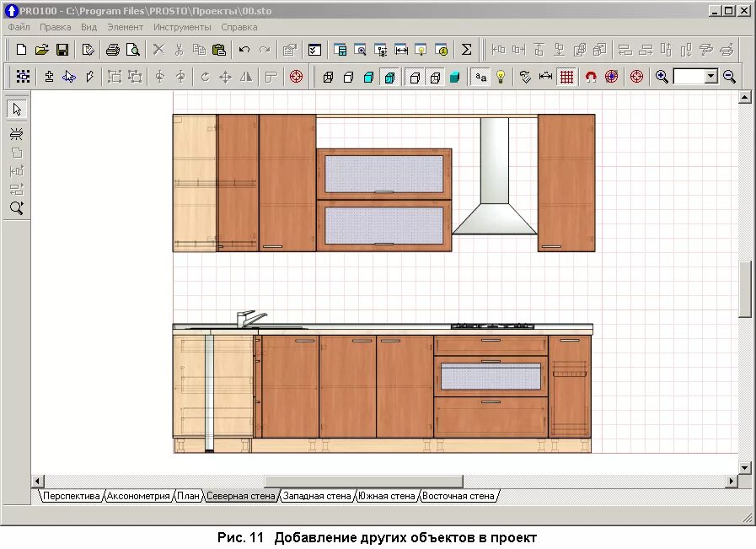This screenshot has height=549, width=756.
Task: Open the Справка menu
Action: [239, 27]
